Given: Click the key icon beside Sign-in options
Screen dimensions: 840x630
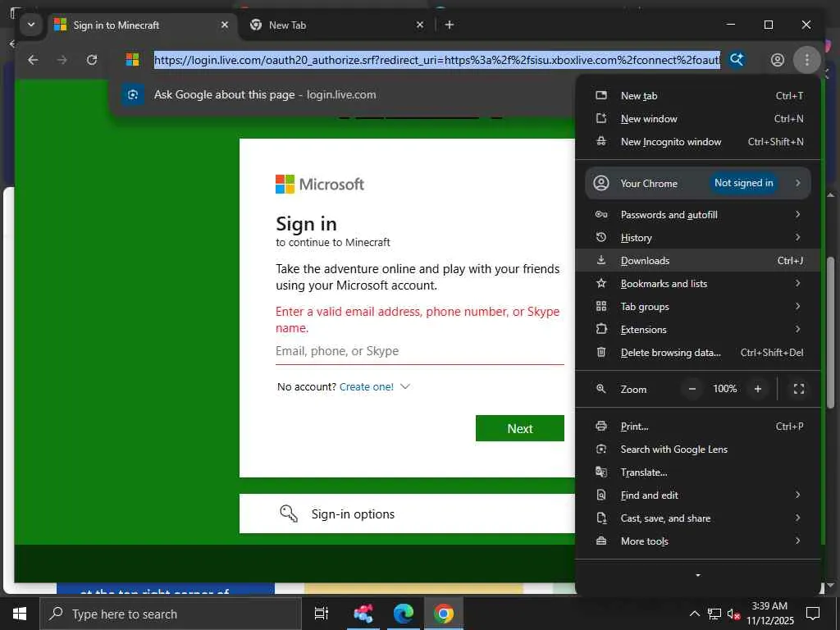Looking at the screenshot, I should point(289,514).
